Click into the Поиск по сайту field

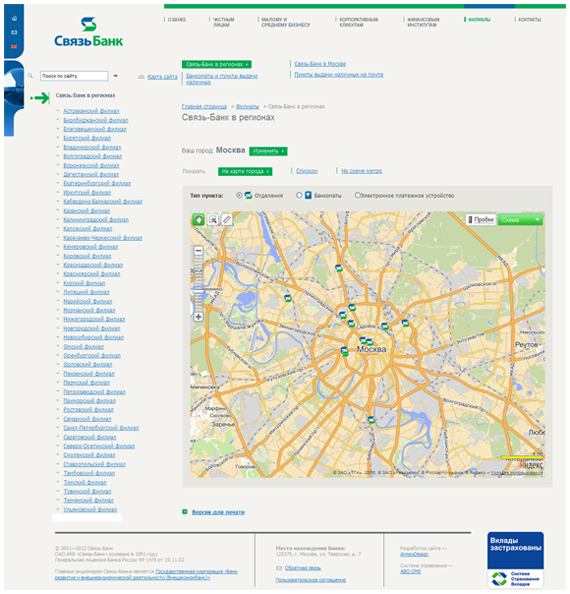(x=74, y=76)
